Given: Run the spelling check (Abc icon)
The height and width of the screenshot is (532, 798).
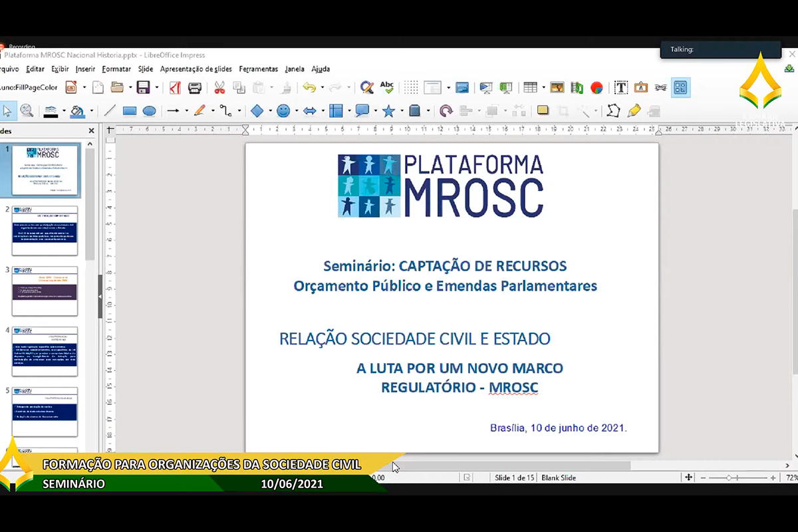Looking at the screenshot, I should click(x=386, y=88).
